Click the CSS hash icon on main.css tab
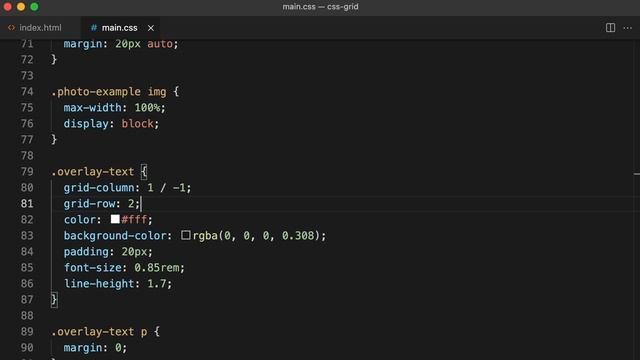640x360 pixels. (x=94, y=28)
